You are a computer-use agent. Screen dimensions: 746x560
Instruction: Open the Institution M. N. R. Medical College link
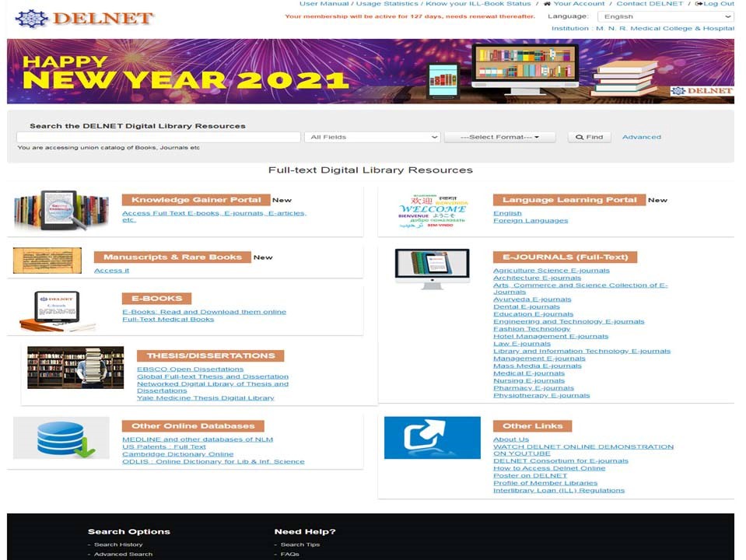643,28
